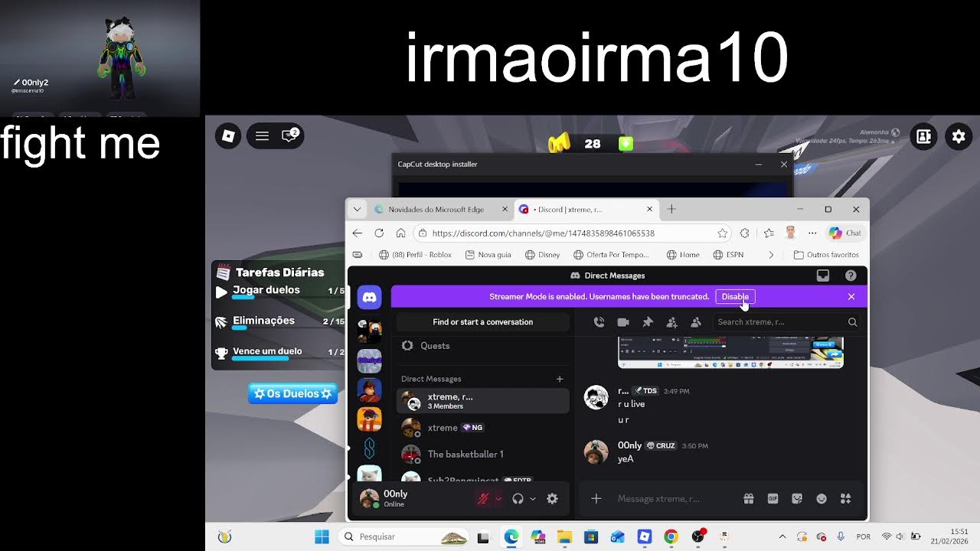Viewport: 980px width, 551px height.
Task: Click Find or start a conversation
Action: point(482,322)
